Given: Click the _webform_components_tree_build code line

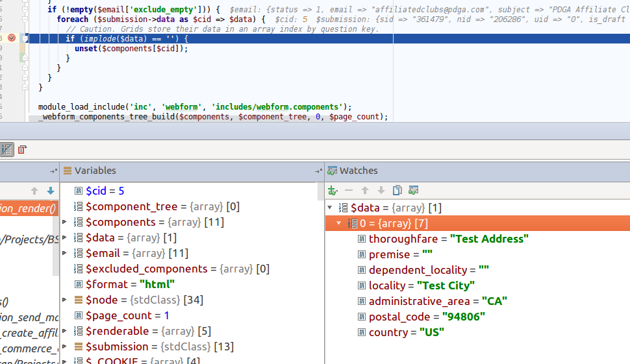Looking at the screenshot, I should (x=213, y=117).
